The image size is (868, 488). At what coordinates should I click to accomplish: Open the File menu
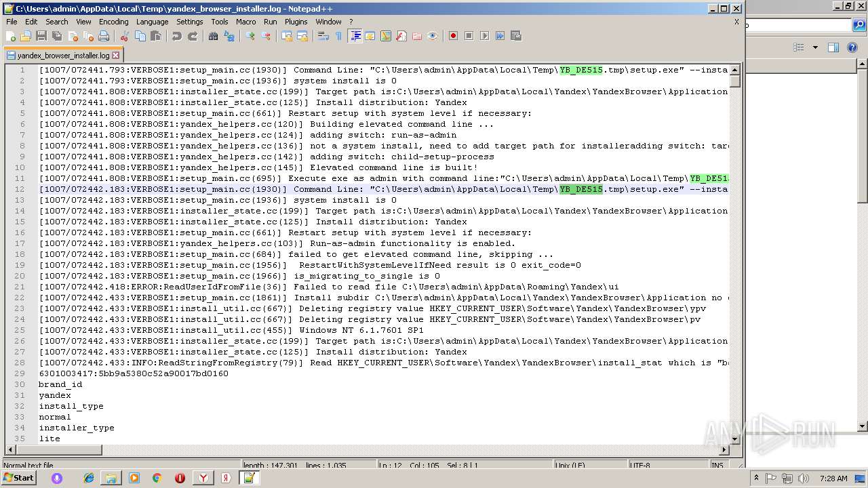coord(12,22)
